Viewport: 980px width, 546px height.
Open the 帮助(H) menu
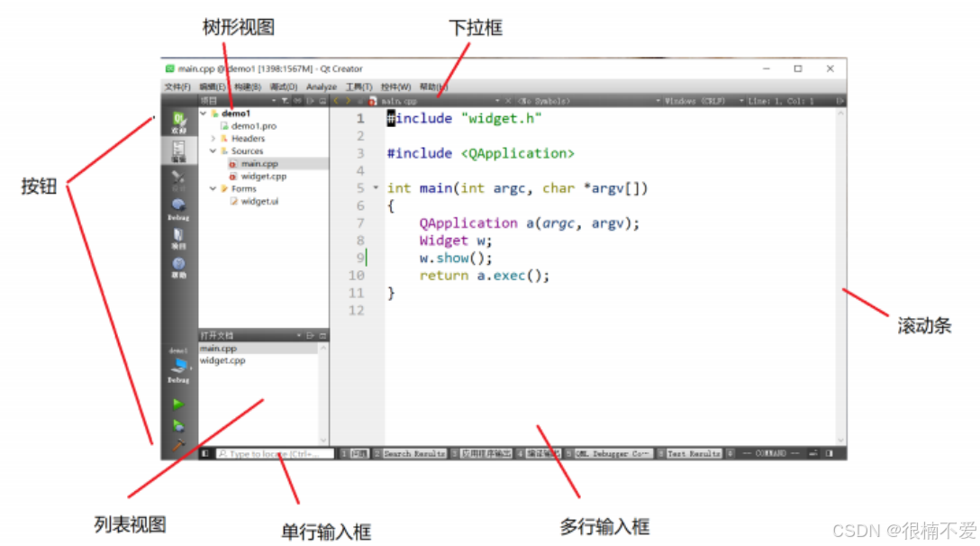[434, 86]
